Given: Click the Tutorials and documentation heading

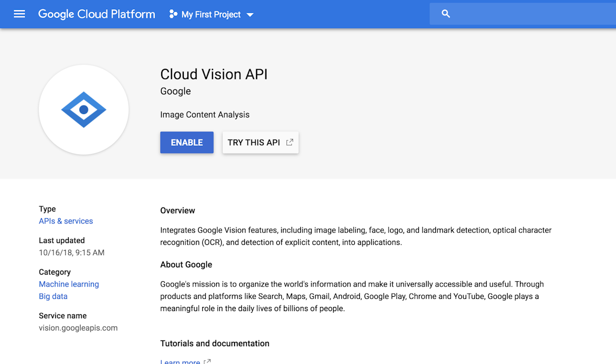Looking at the screenshot, I should (215, 343).
